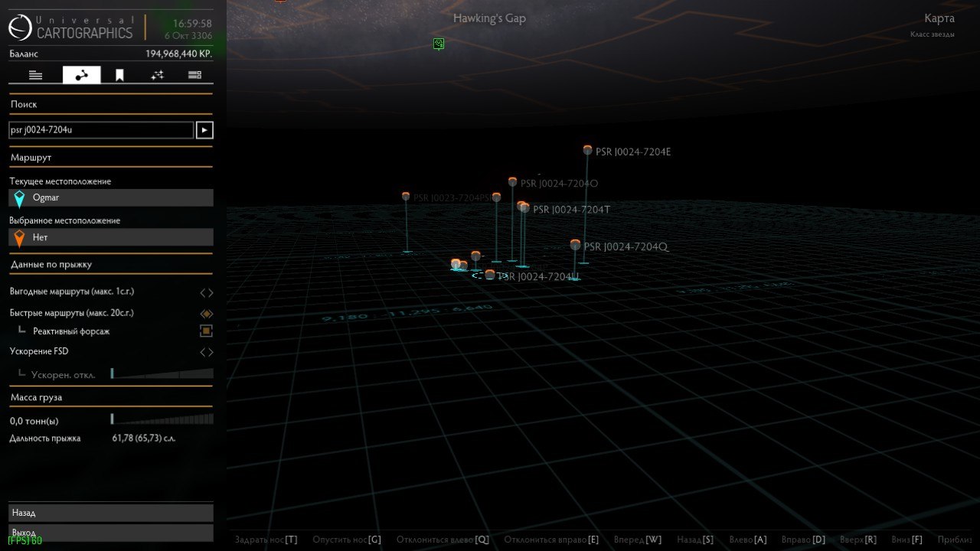
Task: Click the date 6 Окт 3306
Action: pos(188,36)
